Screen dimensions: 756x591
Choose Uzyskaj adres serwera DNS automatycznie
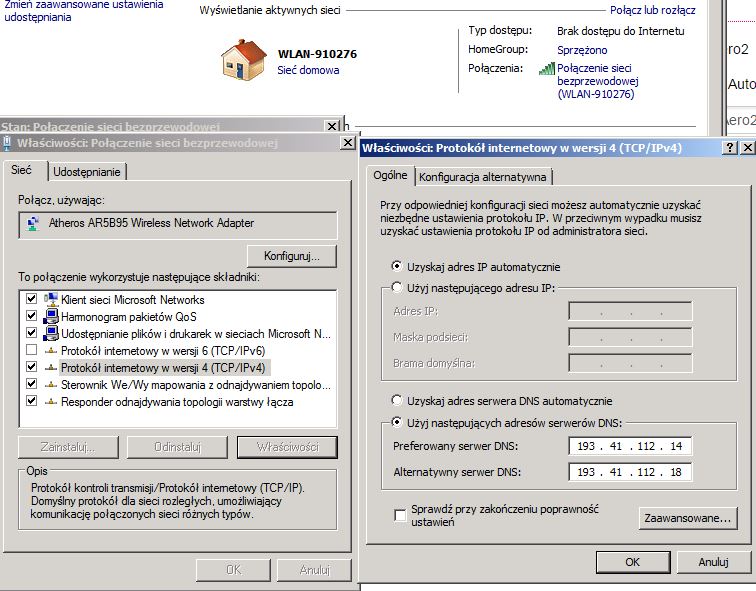398,400
